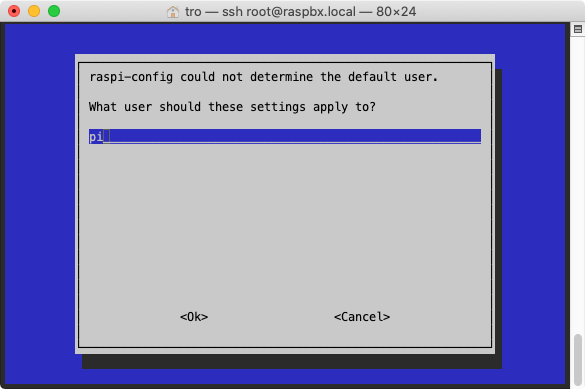Click text 'What user should these settings apply to?'
Screen dimensions: 585x389
point(232,107)
